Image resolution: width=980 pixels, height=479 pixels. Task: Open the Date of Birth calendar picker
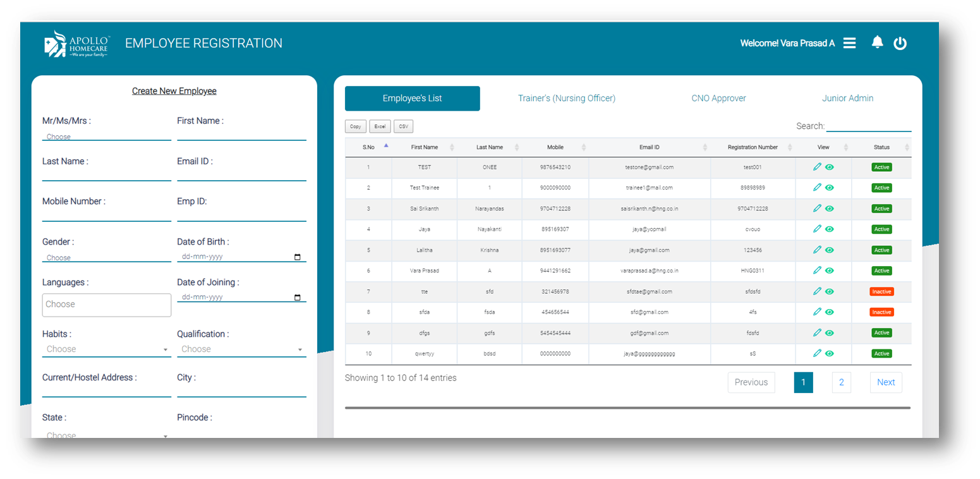click(x=298, y=255)
